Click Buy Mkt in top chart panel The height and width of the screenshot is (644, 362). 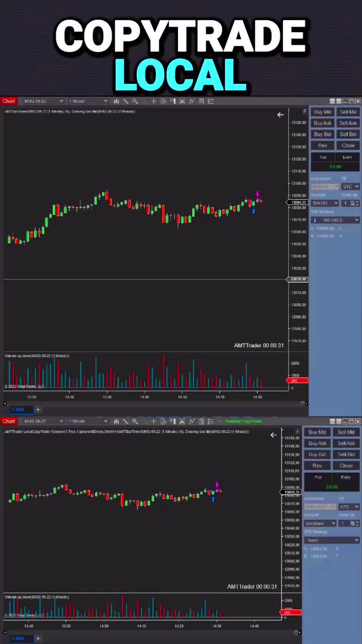point(323,112)
